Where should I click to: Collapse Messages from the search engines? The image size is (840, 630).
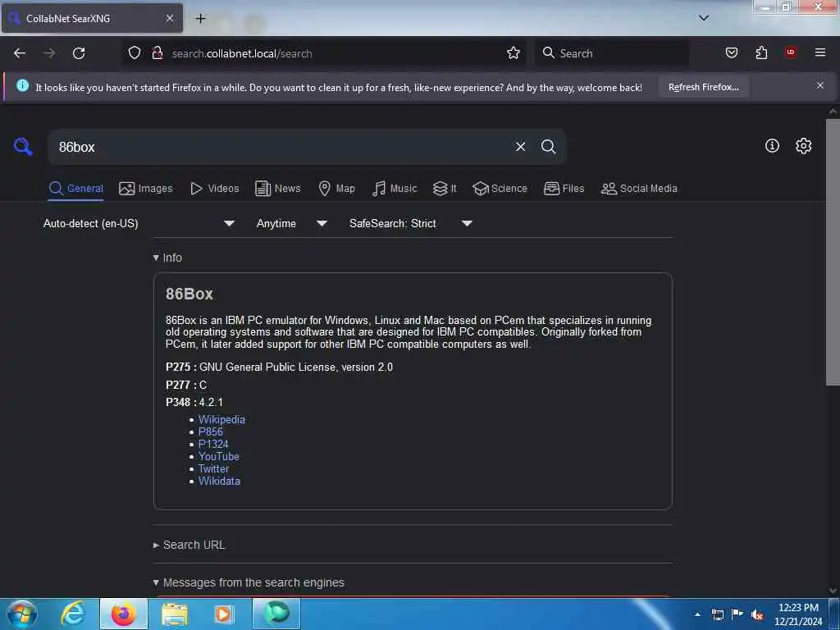(248, 582)
